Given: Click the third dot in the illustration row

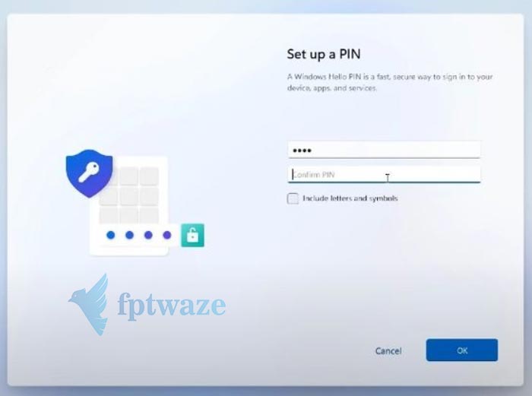Looking at the screenshot, I should pos(148,235).
